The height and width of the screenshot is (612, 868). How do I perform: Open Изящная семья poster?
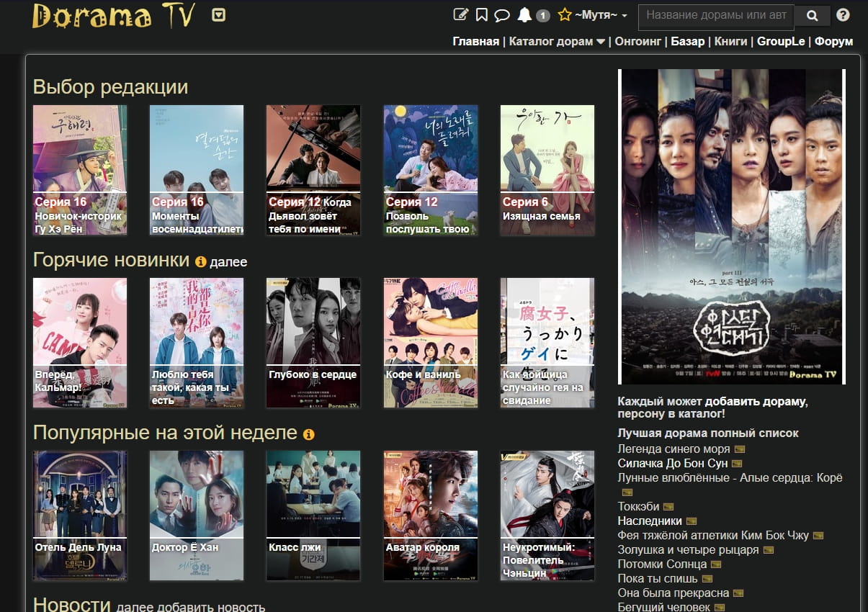547,170
